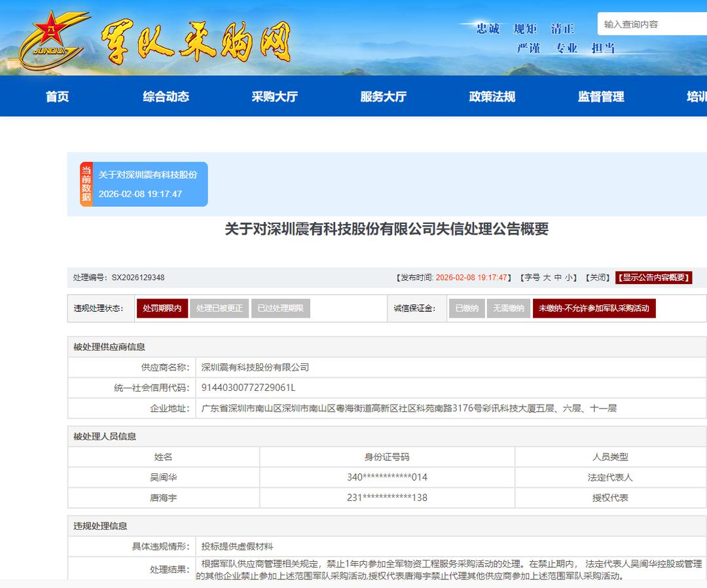
Task: Click publish time 2026-02-08 19:17:47 in red
Action: click(x=471, y=278)
